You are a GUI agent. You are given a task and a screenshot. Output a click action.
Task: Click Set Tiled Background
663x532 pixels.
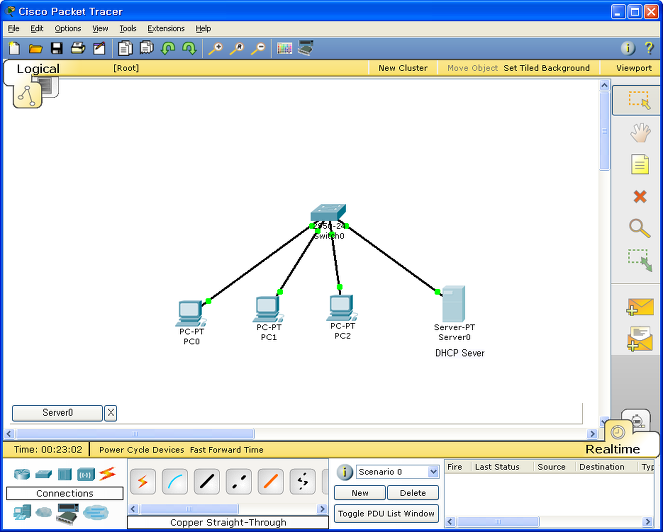point(546,68)
